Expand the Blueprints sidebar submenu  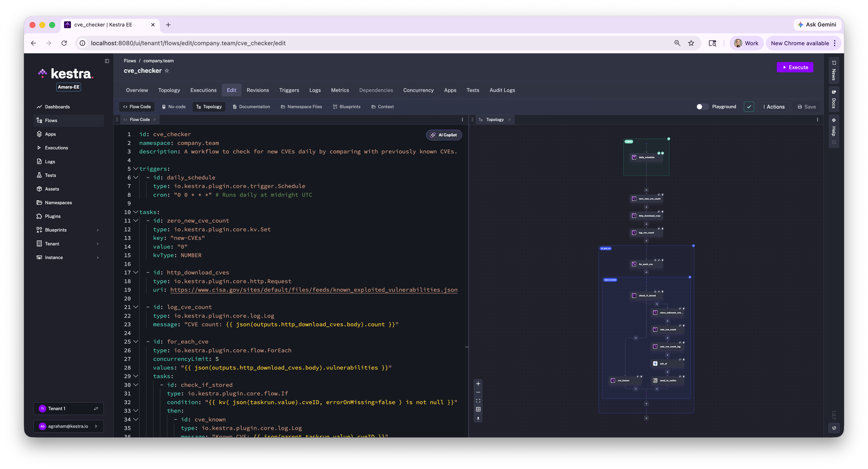coord(98,230)
